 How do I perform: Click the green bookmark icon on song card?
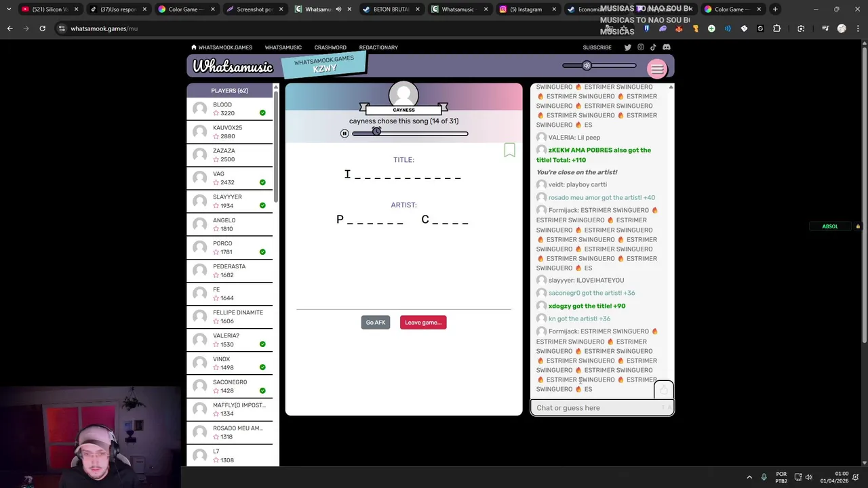click(509, 150)
